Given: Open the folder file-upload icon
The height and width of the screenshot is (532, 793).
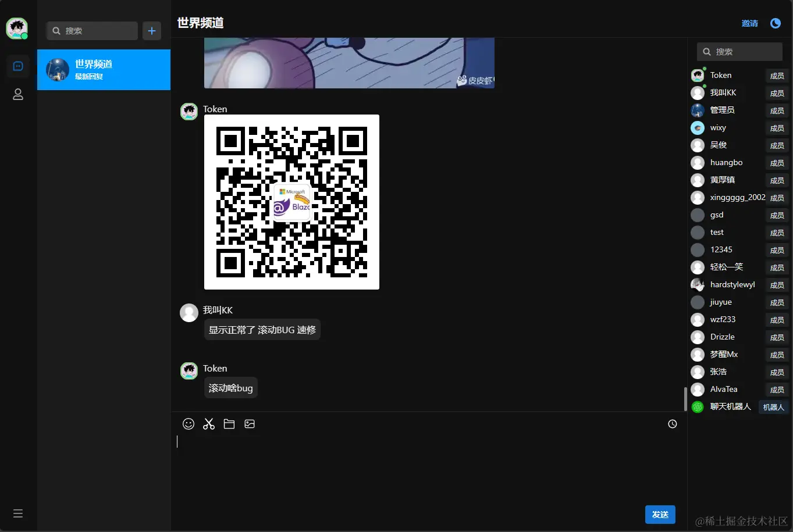Looking at the screenshot, I should click(x=229, y=424).
